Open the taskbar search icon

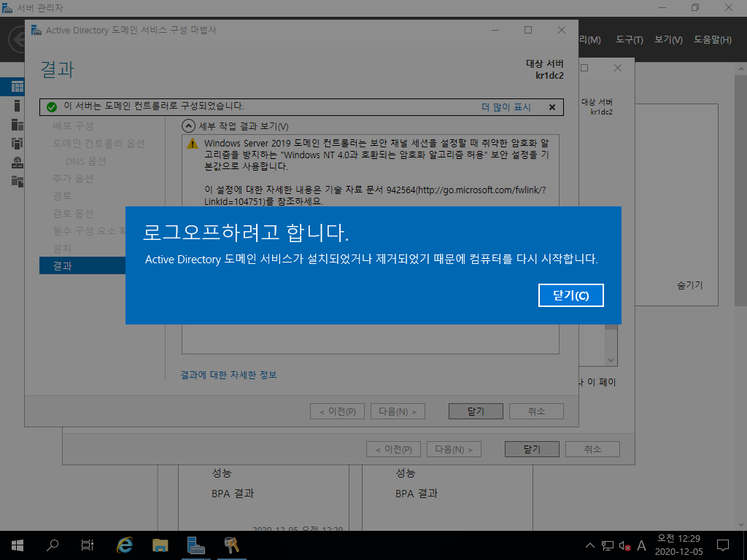(x=53, y=545)
